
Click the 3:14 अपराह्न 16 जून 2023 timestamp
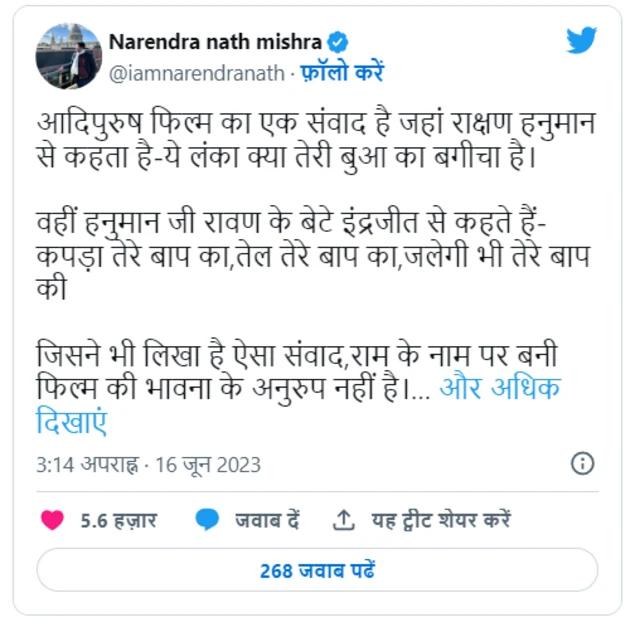[148, 465]
